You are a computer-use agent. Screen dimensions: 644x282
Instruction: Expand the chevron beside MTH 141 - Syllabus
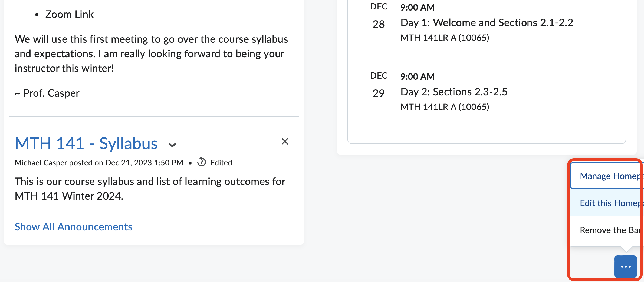click(x=172, y=145)
